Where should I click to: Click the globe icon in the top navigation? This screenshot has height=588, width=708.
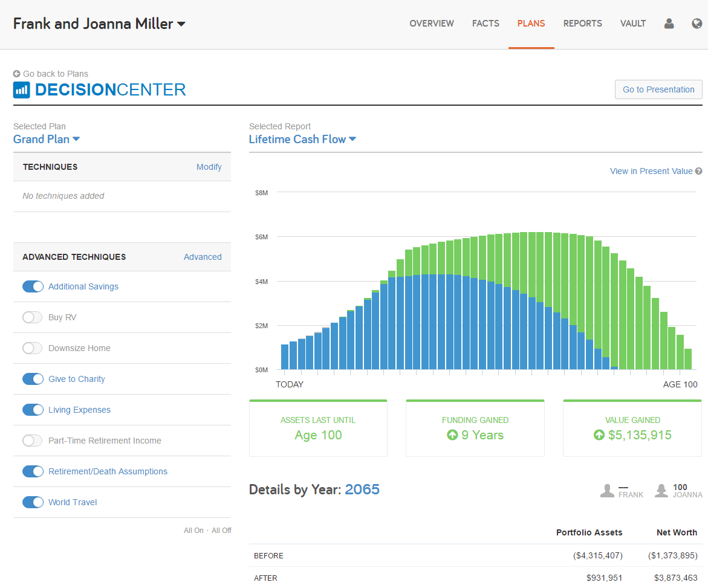[x=697, y=24]
